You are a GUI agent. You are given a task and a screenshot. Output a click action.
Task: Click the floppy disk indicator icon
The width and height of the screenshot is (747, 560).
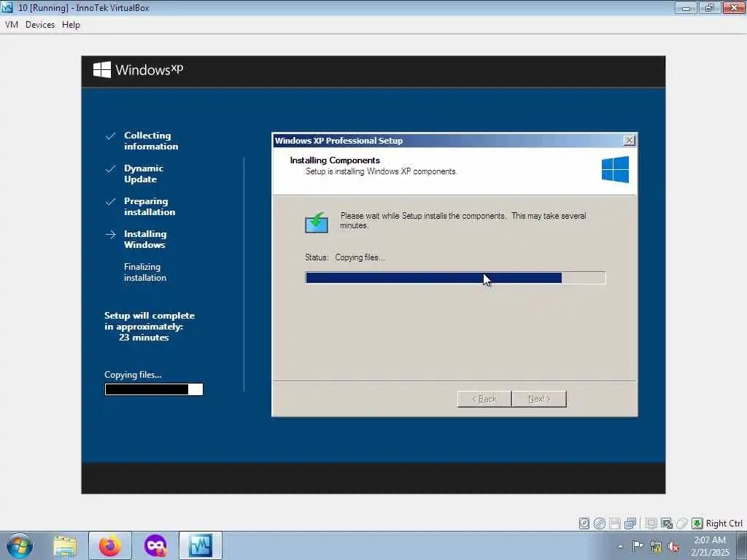click(x=614, y=524)
